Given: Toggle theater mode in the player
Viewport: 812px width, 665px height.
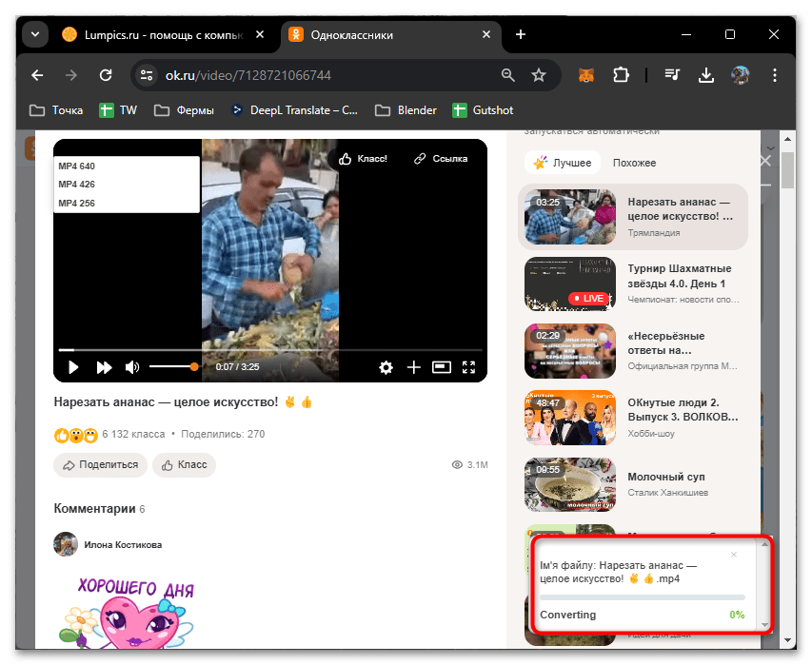Looking at the screenshot, I should 441,366.
